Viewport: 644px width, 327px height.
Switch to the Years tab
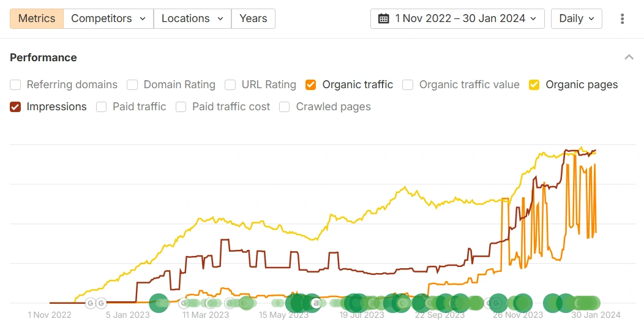click(x=253, y=18)
